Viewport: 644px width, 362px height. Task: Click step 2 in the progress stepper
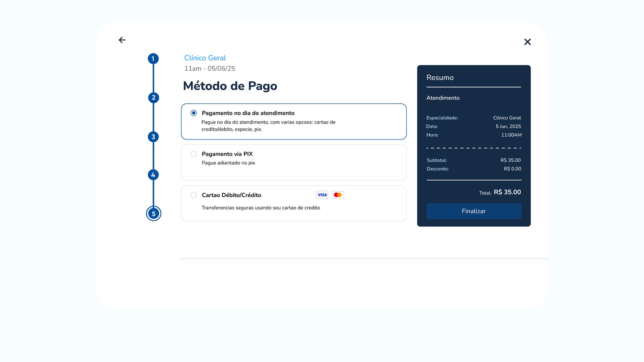click(153, 97)
